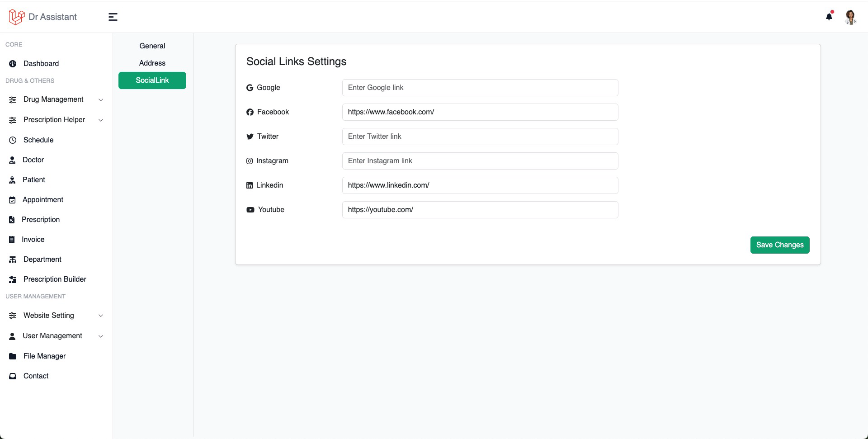Click the notification bell icon
Viewport: 868px width, 439px height.
(829, 17)
